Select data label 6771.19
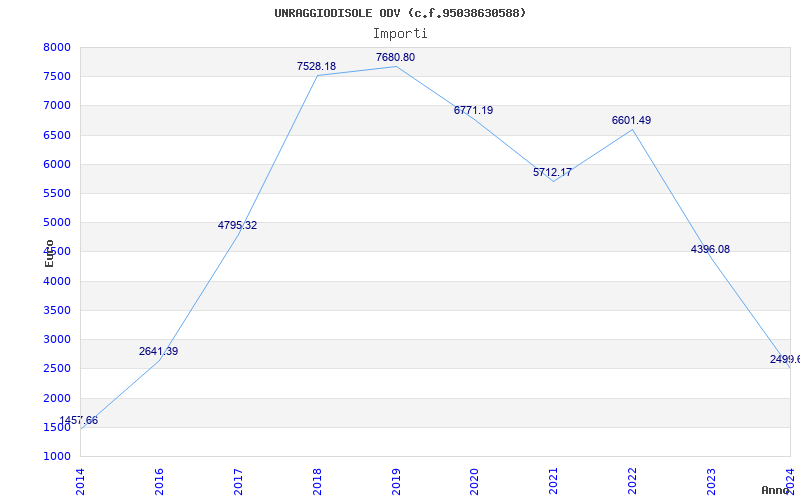Image resolution: width=800 pixels, height=500 pixels. pos(473,110)
